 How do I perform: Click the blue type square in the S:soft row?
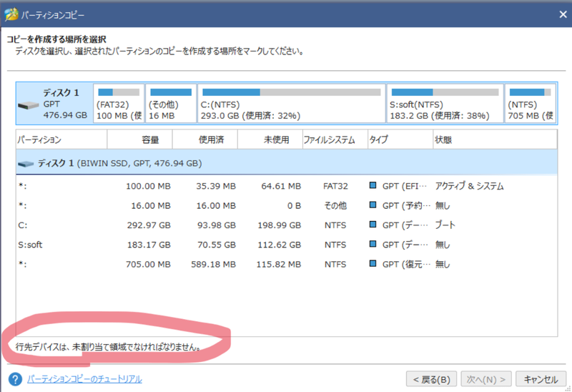[x=373, y=243]
